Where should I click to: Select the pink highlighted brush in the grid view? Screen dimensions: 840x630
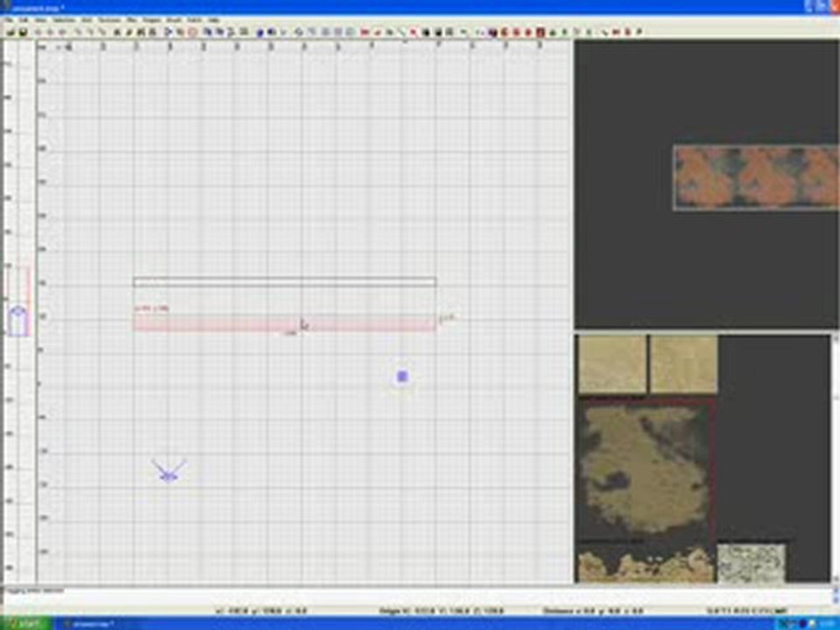coord(283,323)
